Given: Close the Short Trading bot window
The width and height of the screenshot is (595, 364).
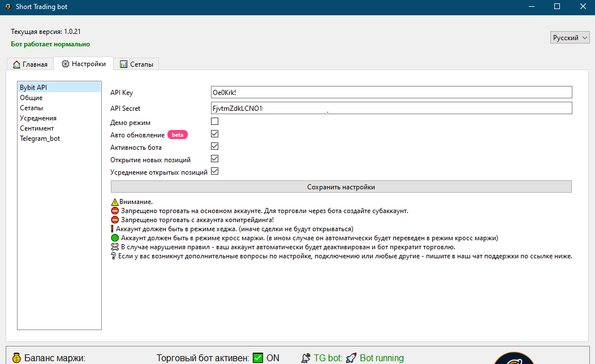Looking at the screenshot, I should [583, 6].
